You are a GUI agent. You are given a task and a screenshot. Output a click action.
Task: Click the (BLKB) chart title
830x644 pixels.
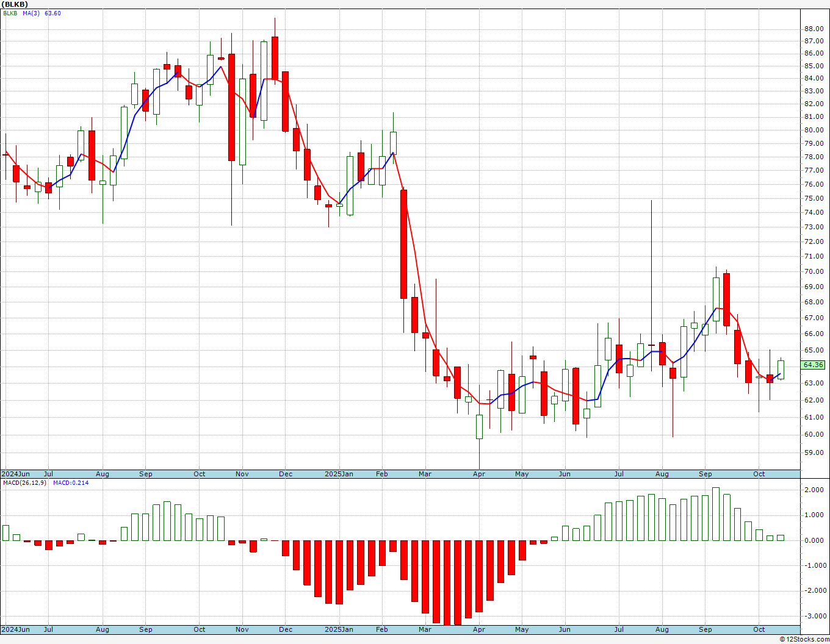click(x=15, y=4)
